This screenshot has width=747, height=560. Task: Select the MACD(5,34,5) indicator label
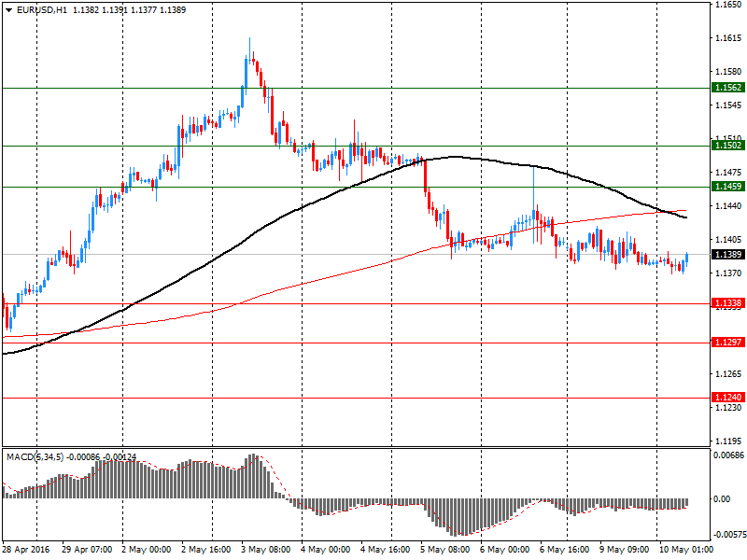35,457
